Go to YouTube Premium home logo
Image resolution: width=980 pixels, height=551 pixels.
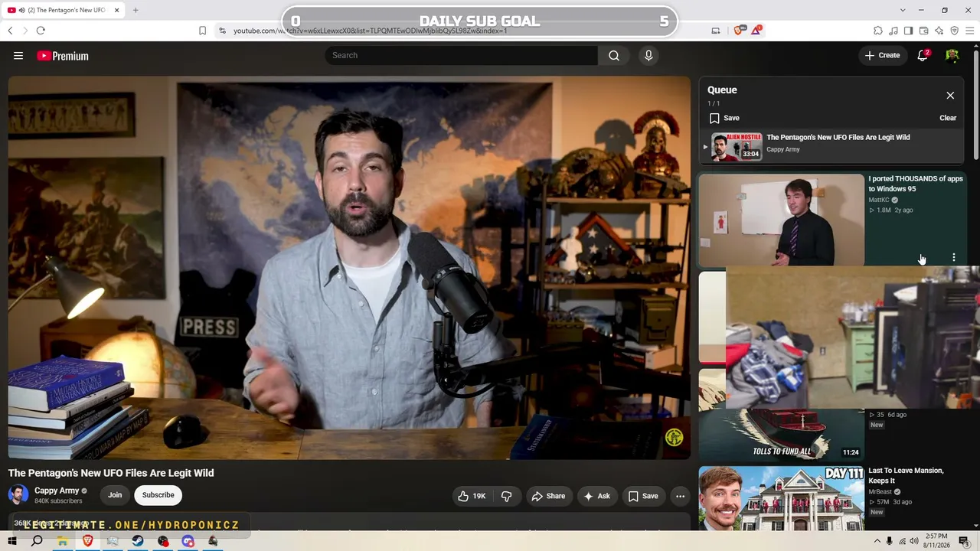[63, 56]
